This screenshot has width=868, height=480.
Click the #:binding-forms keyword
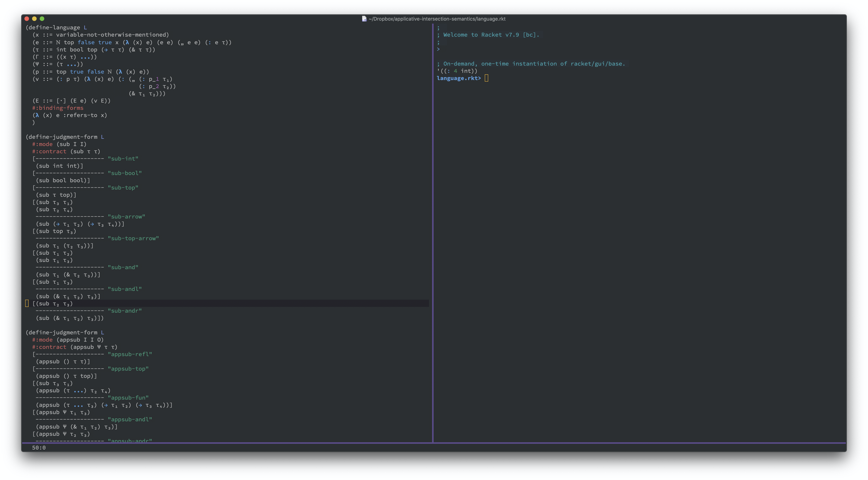click(x=58, y=108)
